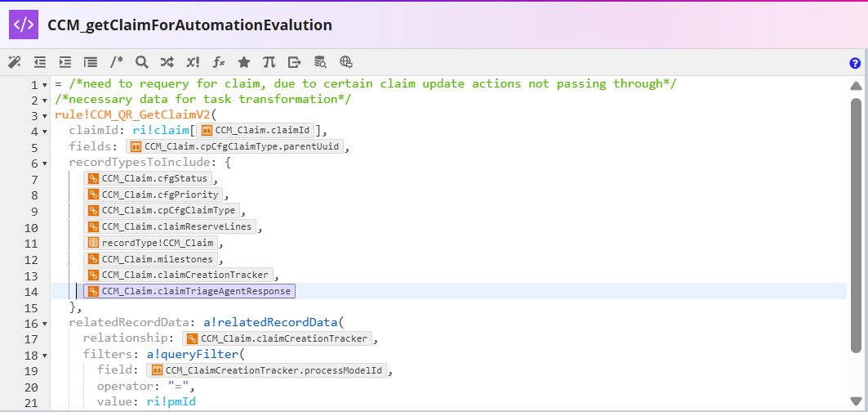Click the shuffle arrows toolbar icon

[x=167, y=62]
